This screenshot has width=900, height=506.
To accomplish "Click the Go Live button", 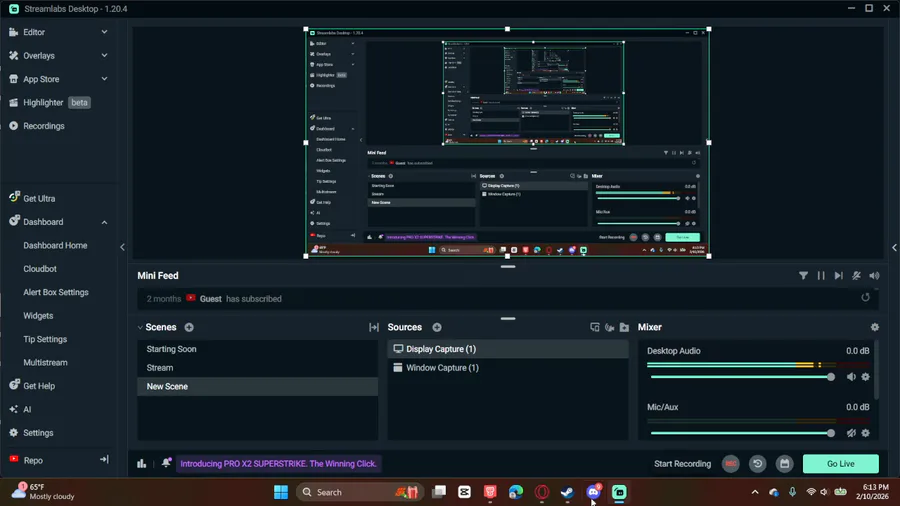I will (840, 464).
